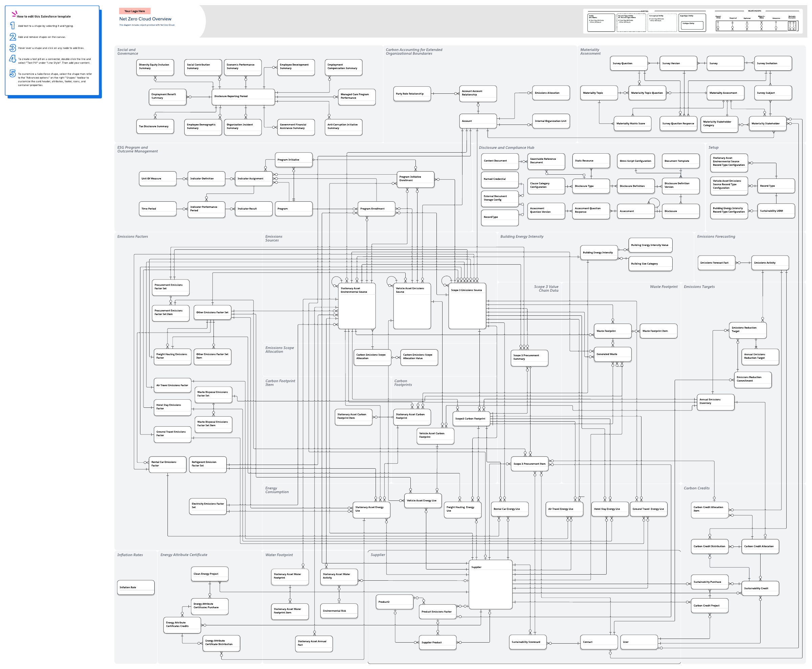Click the Extension relationship symbol in legend
Image resolution: width=812 pixels, height=669 pixels.
tap(776, 26)
